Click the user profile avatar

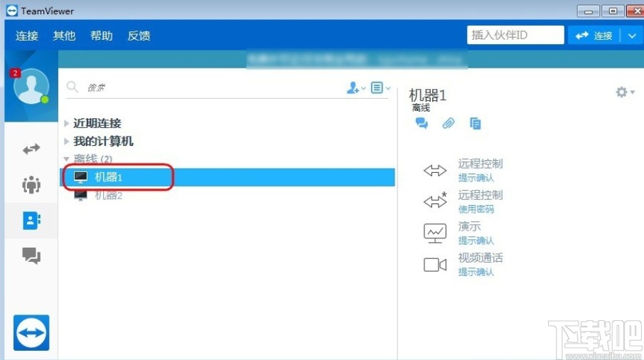tap(31, 86)
